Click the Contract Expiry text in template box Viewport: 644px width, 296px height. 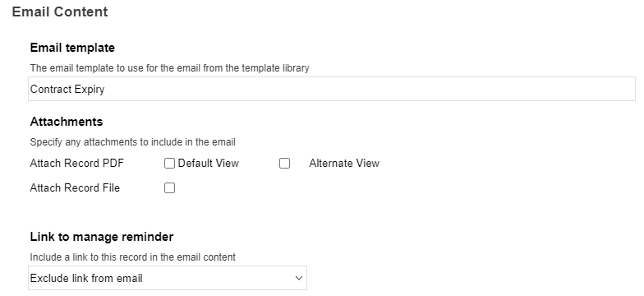67,89
